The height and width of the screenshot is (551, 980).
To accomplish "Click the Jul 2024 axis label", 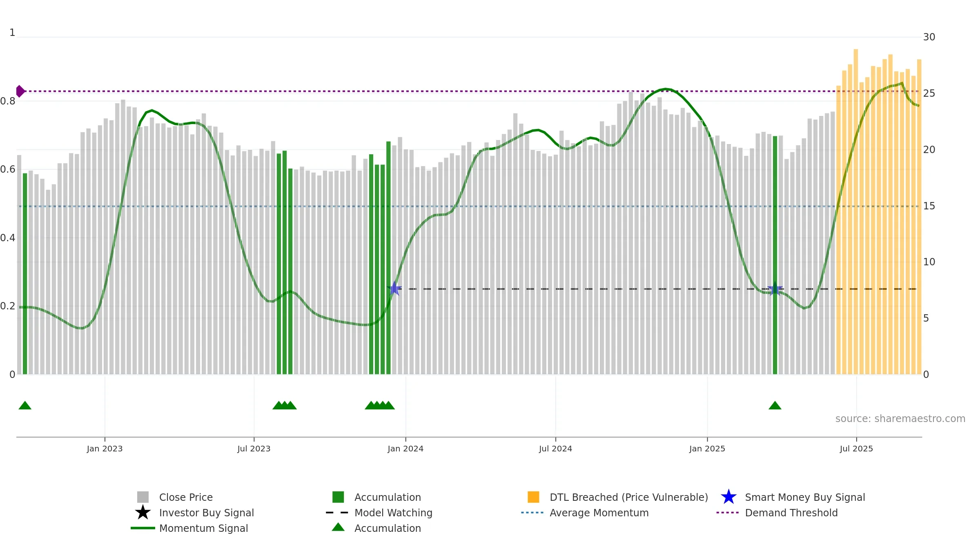I will coord(555,449).
